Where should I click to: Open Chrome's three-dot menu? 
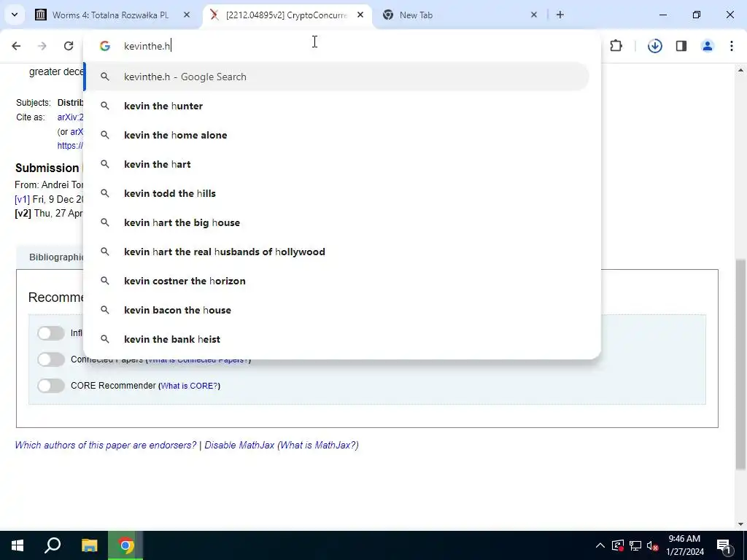click(732, 46)
